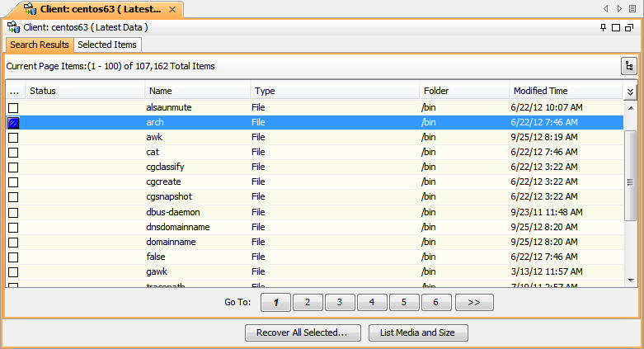Expand column chooser chevron in table header
Screen dimensions: 644x349
(630, 91)
